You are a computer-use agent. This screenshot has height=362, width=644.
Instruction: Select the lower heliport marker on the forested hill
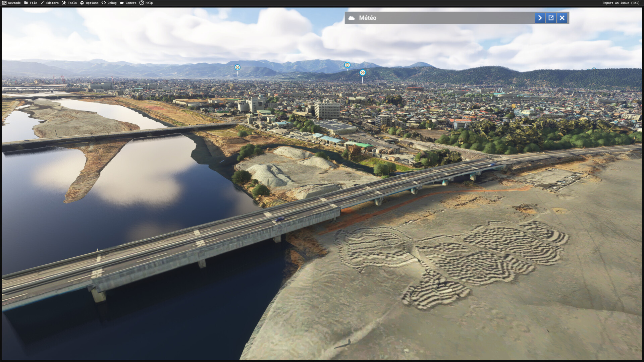pos(362,73)
